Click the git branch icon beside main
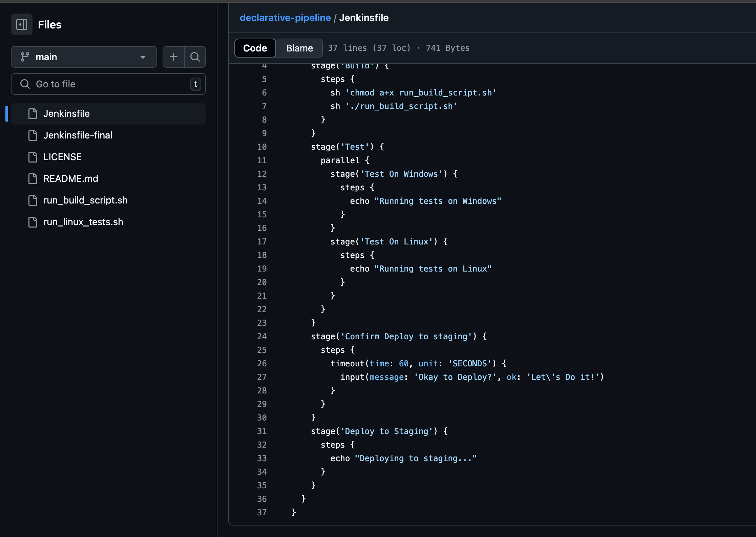This screenshot has height=537, width=756. pyautogui.click(x=25, y=57)
